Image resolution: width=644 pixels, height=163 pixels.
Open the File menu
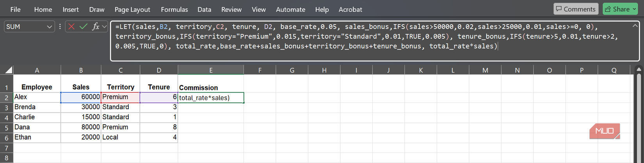(x=16, y=9)
